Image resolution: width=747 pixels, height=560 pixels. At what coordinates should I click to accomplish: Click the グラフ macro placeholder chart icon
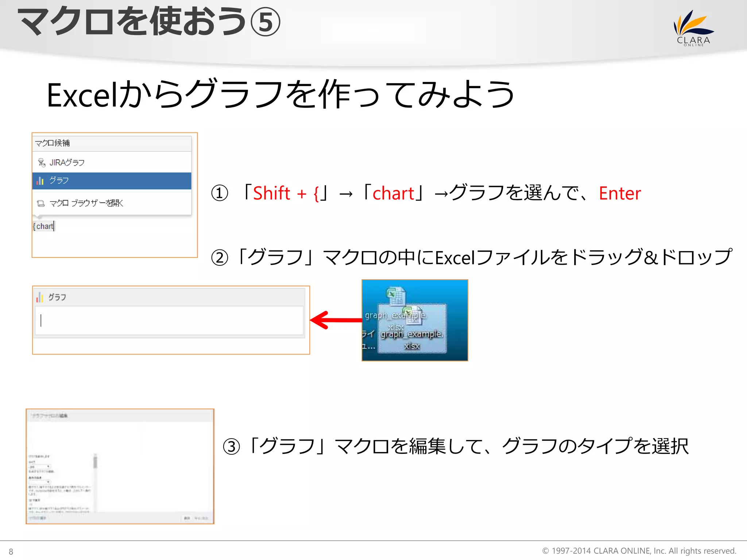pyautogui.click(x=40, y=297)
